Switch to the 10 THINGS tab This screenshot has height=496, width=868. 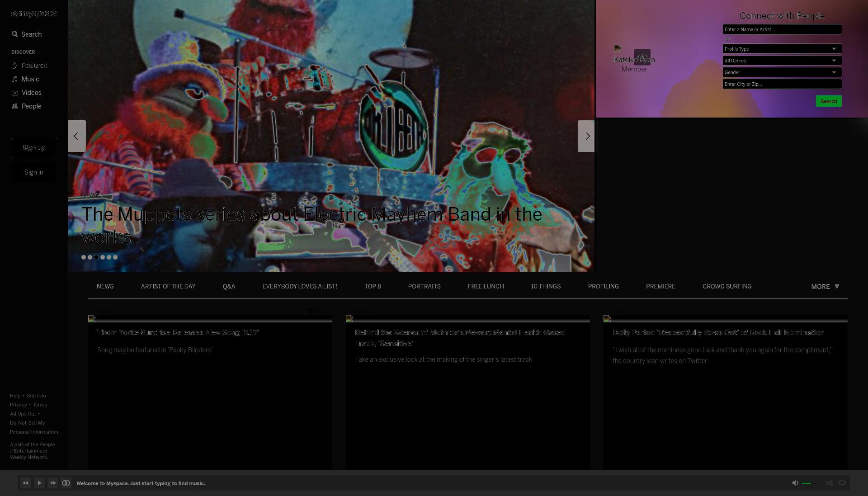546,287
